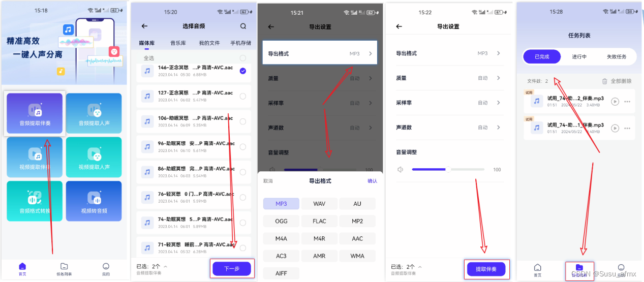Show the 已完成 task tab
644x282 pixels.
pos(542,56)
